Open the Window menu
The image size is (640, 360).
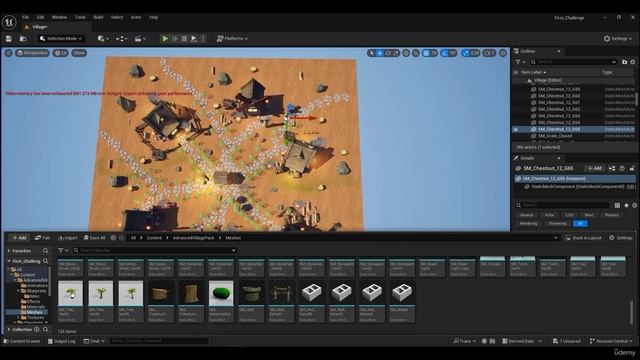(59, 17)
